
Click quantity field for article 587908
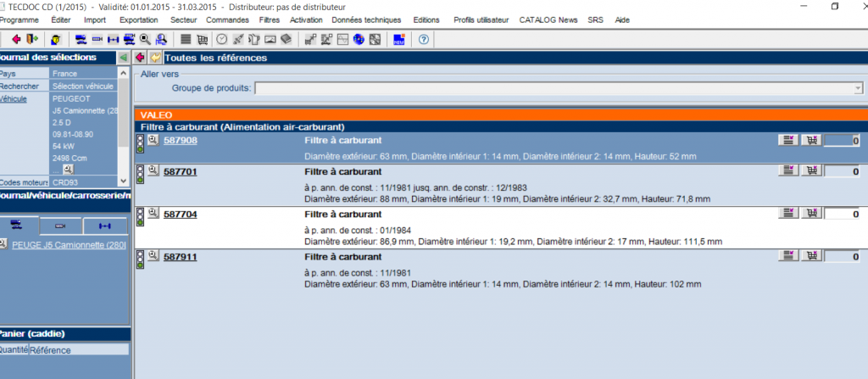click(x=842, y=141)
